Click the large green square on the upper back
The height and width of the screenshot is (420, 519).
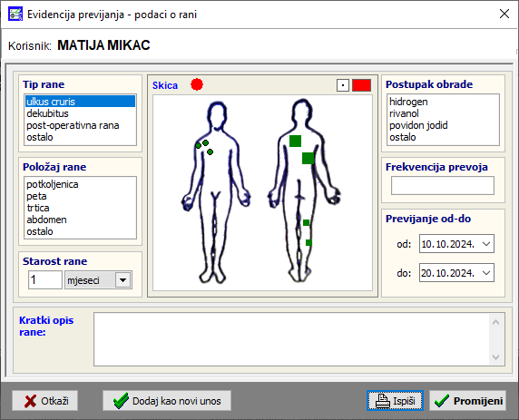coord(295,141)
